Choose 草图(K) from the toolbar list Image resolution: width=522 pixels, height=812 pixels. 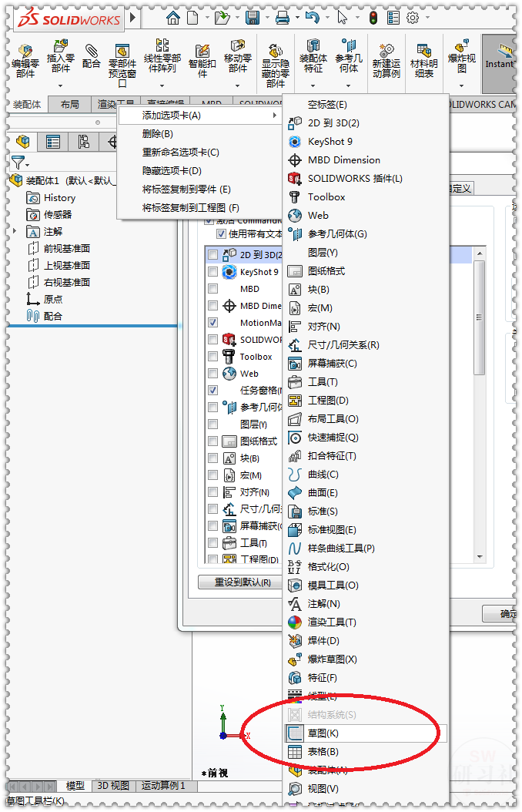tap(364, 733)
